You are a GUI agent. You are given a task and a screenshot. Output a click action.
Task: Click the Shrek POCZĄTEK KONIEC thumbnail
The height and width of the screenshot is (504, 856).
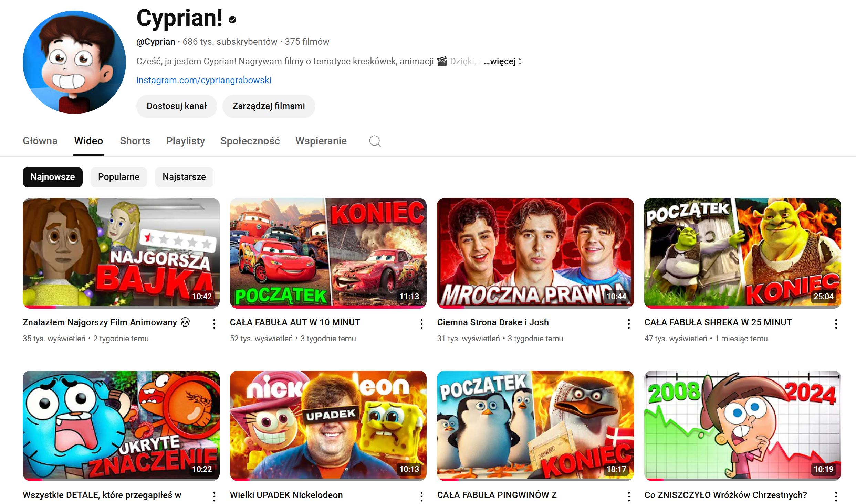(x=743, y=253)
